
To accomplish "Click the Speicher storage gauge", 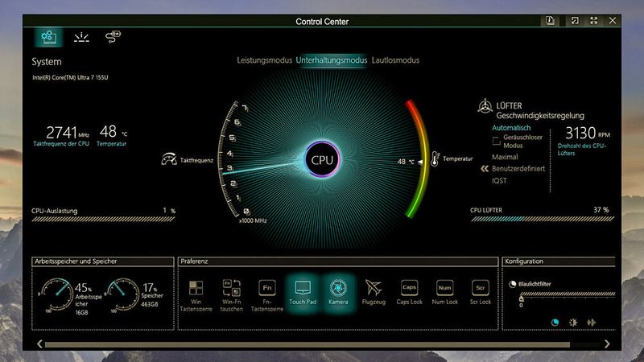I will 122,294.
